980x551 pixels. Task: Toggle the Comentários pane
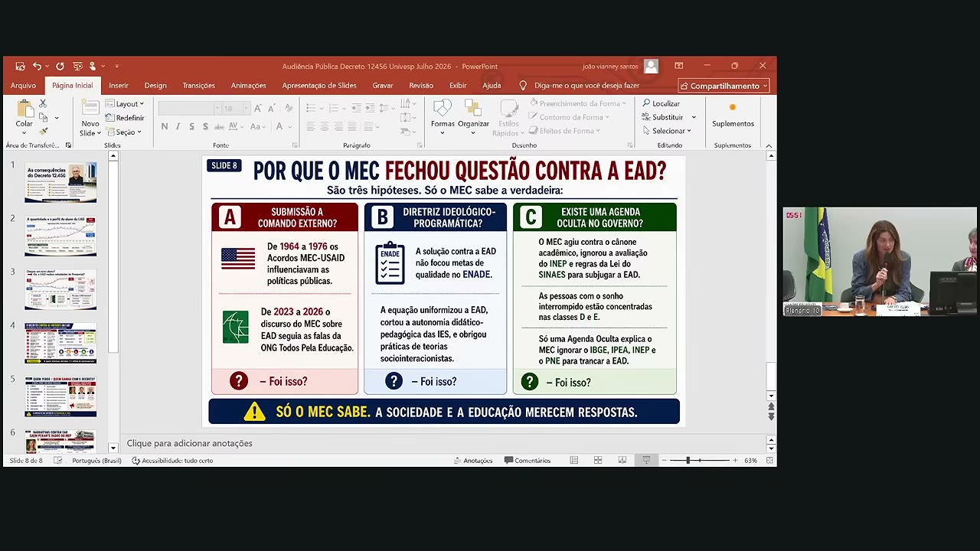click(528, 461)
